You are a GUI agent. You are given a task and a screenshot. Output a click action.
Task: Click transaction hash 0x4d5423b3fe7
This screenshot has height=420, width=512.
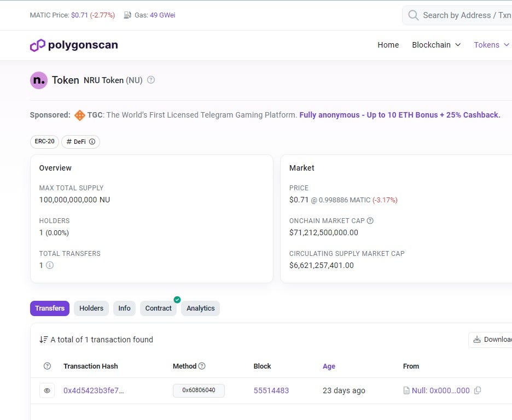click(x=93, y=390)
